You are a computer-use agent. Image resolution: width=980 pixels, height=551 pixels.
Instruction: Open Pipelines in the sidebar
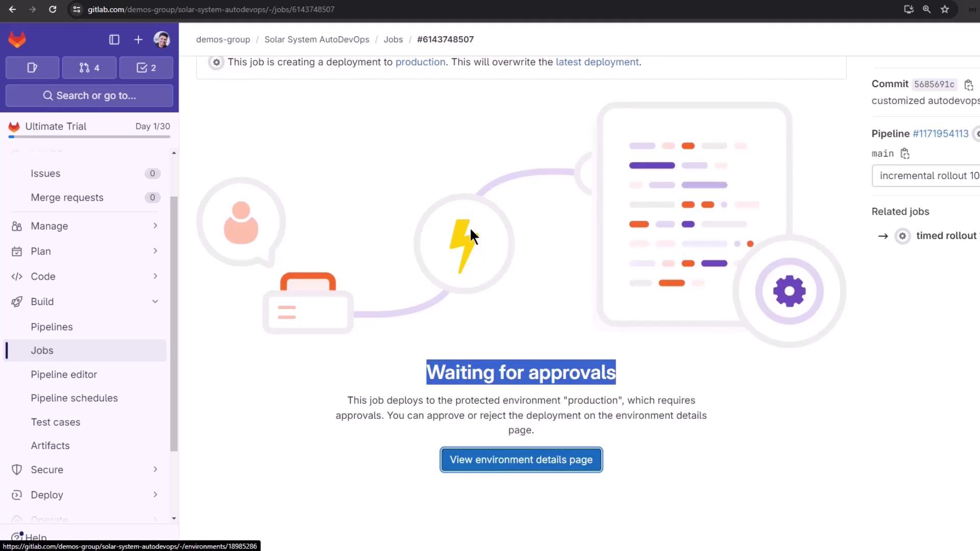point(52,327)
